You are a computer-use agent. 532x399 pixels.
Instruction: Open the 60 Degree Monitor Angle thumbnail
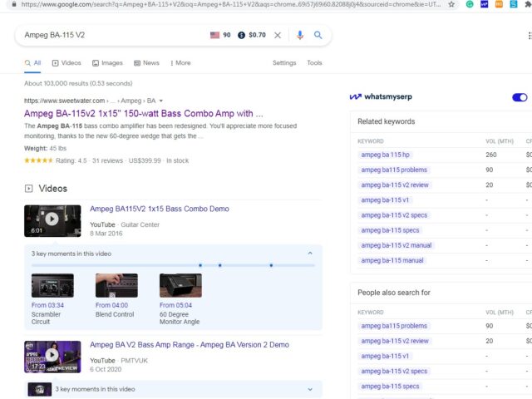click(x=180, y=285)
